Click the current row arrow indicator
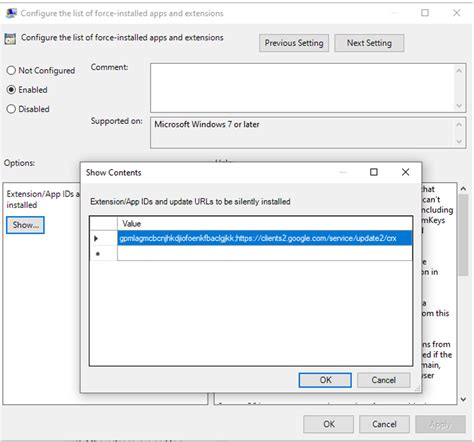 96,238
